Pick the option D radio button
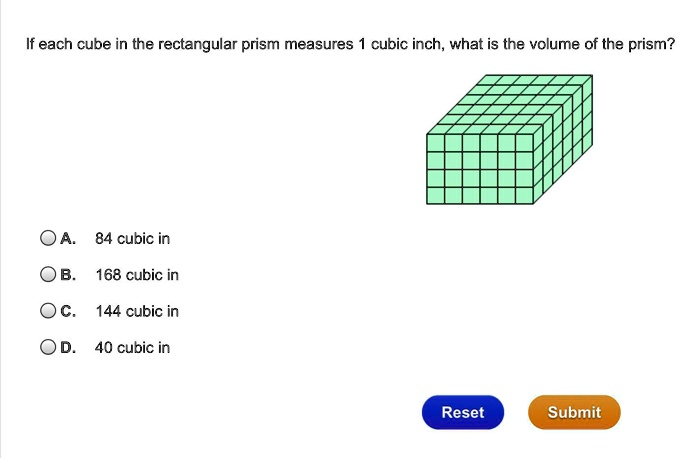This screenshot has width=679, height=458. click(48, 347)
